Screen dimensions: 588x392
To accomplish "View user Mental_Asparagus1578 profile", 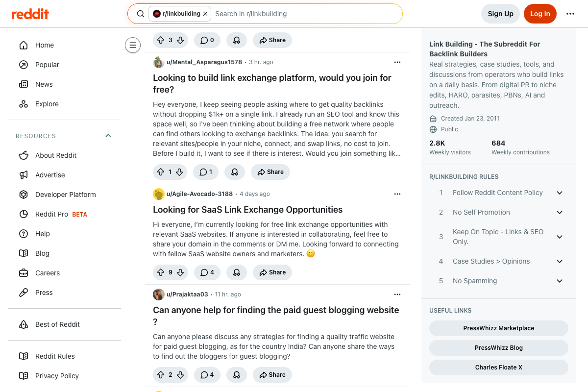I will (204, 62).
